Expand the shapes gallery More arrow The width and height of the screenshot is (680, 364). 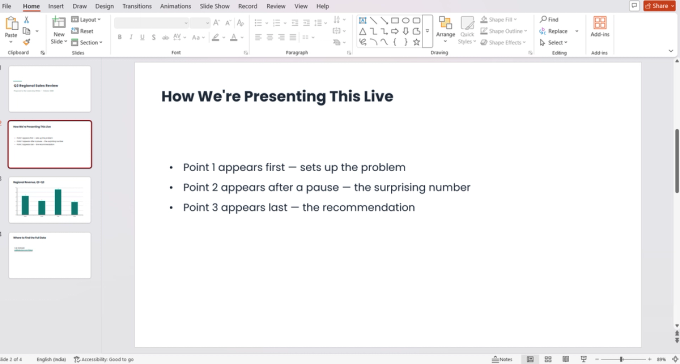(427, 31)
